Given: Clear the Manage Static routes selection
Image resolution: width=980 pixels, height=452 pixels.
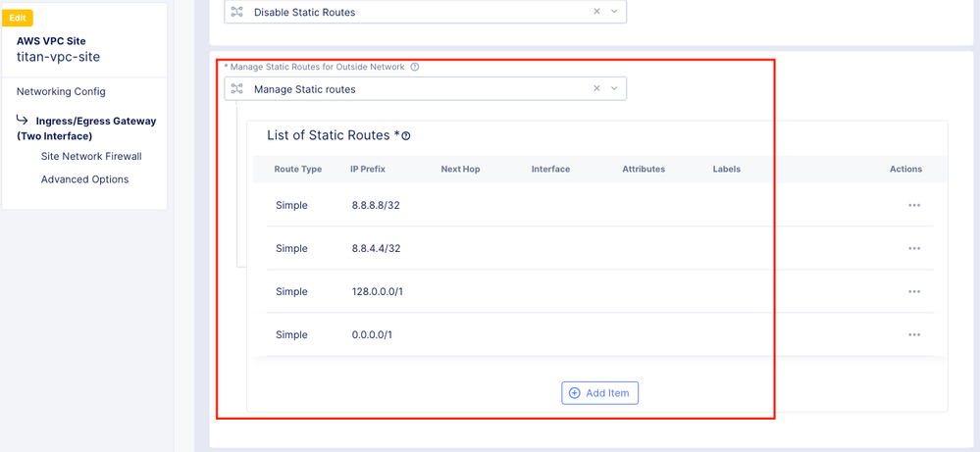Looking at the screenshot, I should pyautogui.click(x=596, y=89).
